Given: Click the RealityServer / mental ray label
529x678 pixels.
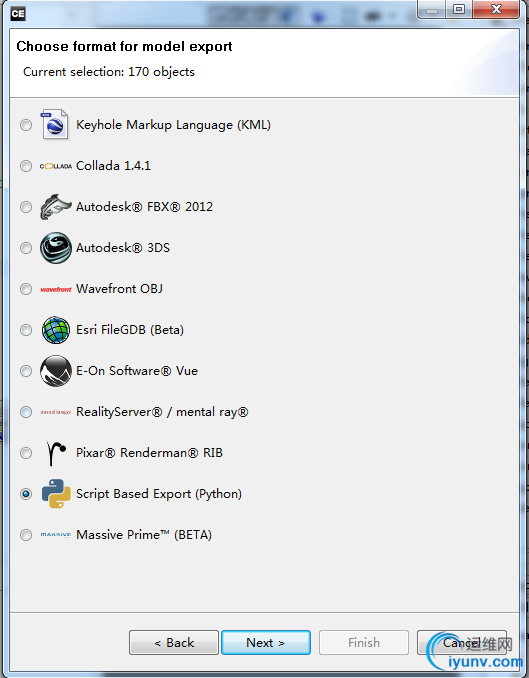Looking at the screenshot, I should 162,412.
